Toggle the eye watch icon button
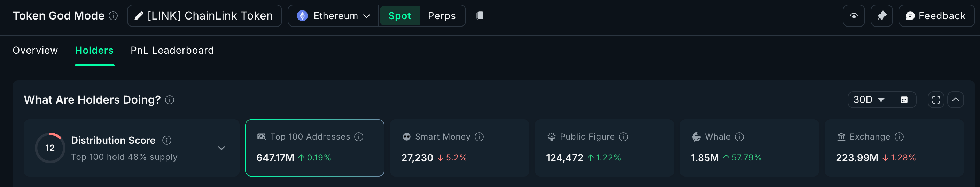 click(x=854, y=16)
